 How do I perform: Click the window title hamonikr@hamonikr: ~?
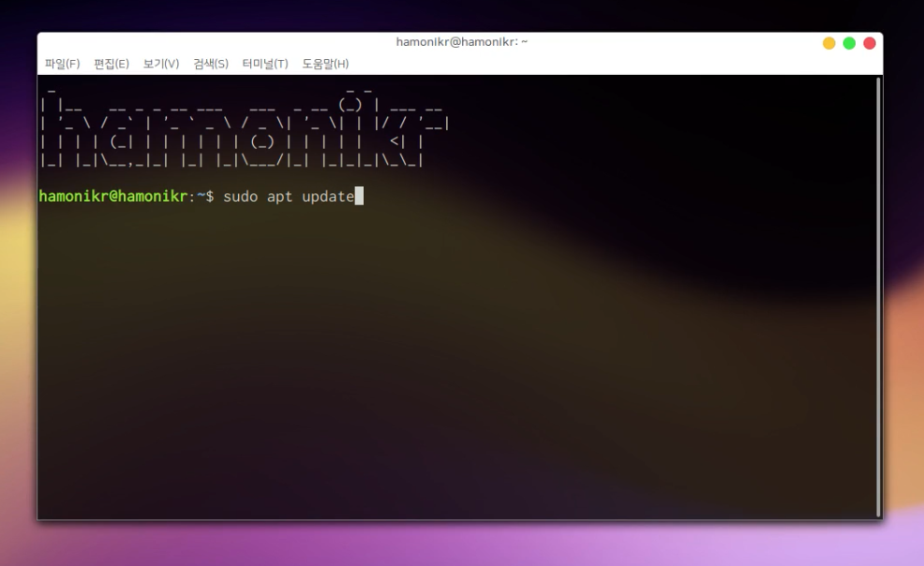[x=462, y=42]
